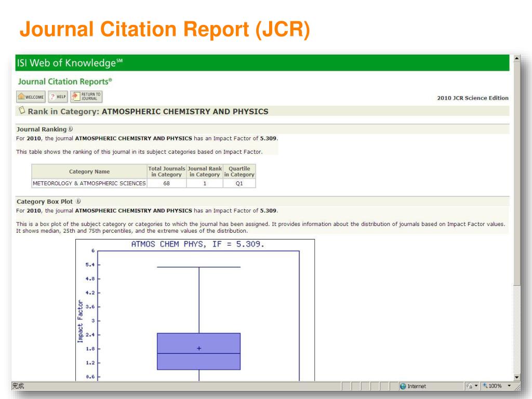
Task: Click the Internet zone globe icon
Action: pyautogui.click(x=403, y=386)
